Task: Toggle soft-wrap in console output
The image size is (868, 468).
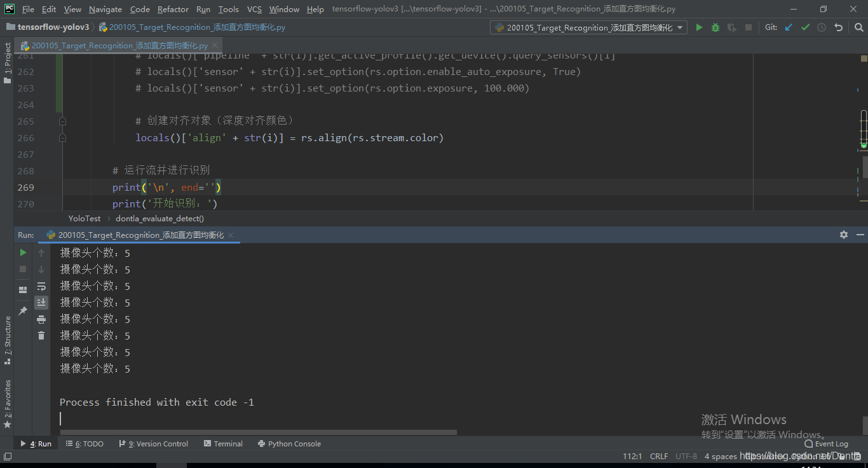Action: (x=41, y=286)
